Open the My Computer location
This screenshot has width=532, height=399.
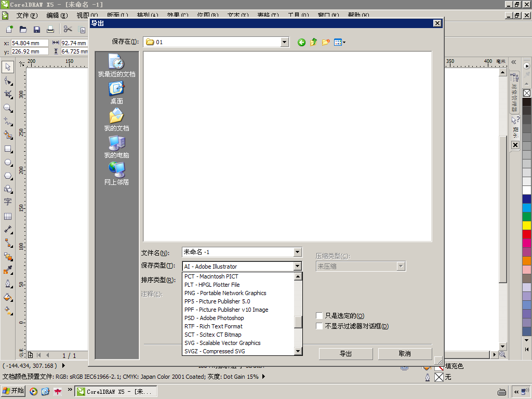click(x=116, y=147)
